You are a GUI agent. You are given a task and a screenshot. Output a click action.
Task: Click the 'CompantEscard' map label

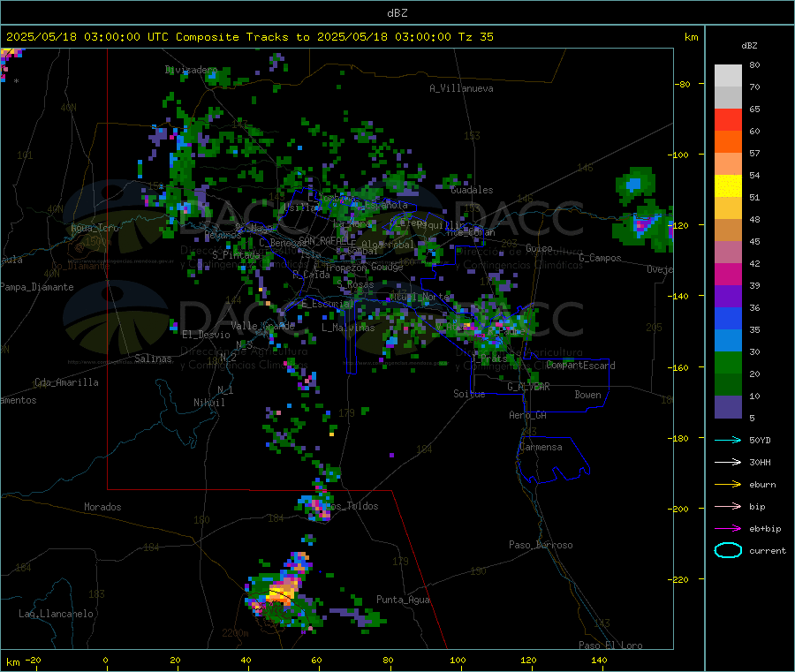[581, 366]
